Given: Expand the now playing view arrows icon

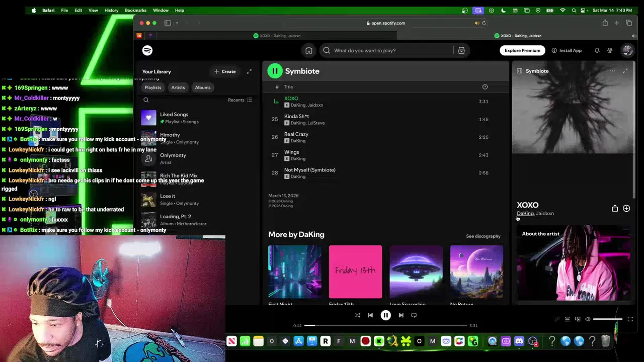Looking at the screenshot, I should pos(625,71).
